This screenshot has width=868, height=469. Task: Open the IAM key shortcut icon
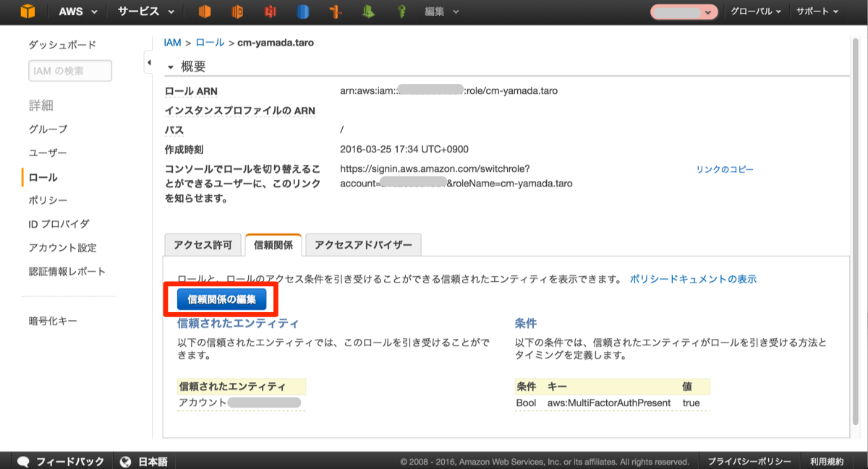401,12
